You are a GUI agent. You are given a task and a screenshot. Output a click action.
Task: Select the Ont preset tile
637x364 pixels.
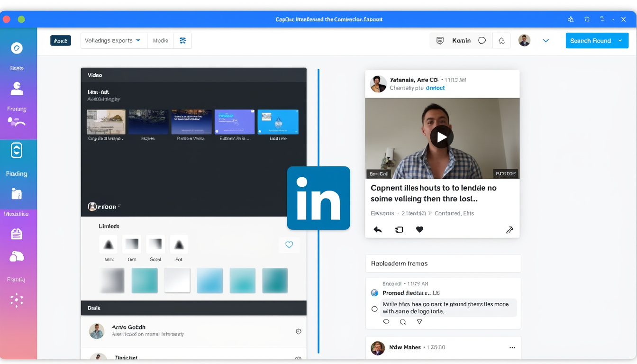132,245
